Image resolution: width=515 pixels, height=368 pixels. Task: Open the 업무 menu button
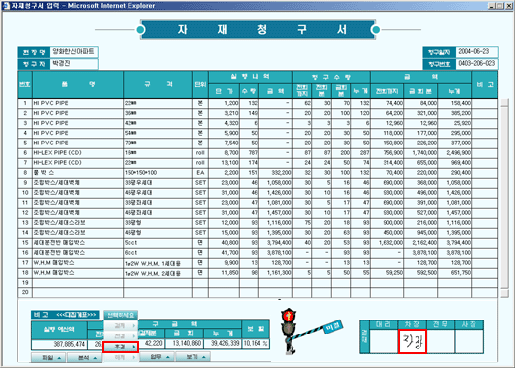click(x=157, y=357)
